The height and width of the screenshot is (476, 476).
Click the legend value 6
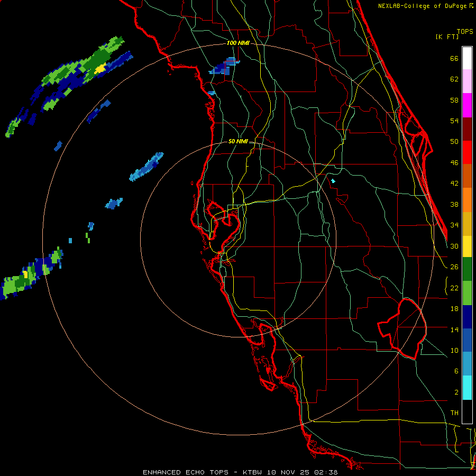pos(456,371)
